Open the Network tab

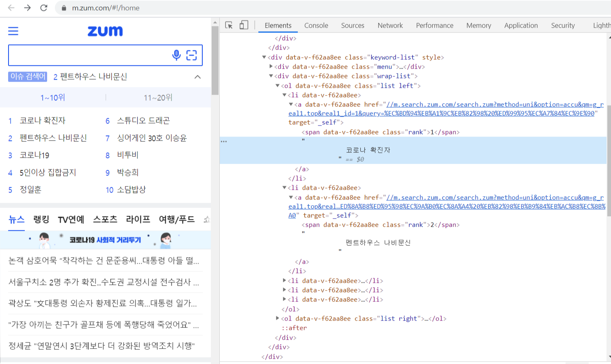[x=390, y=25]
